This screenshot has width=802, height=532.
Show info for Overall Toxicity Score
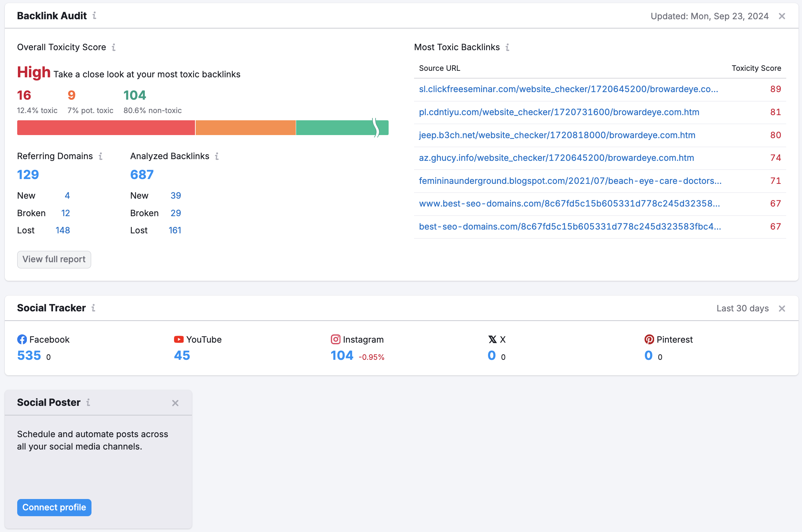[x=113, y=47]
